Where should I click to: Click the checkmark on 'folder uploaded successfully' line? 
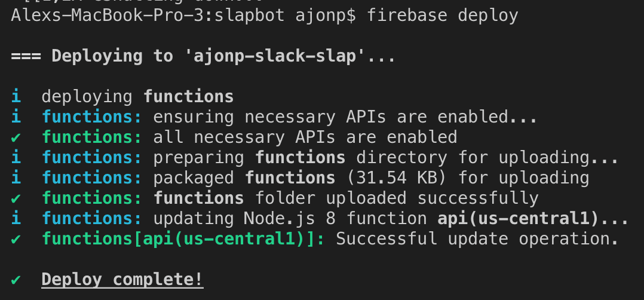point(16,199)
